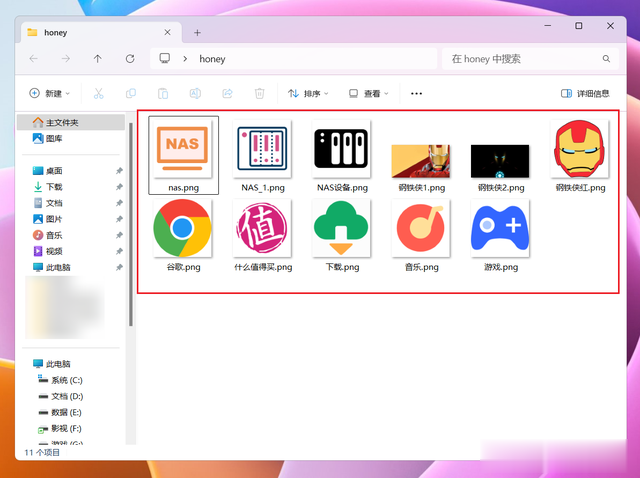The image size is (640, 478).
Task: Select 下载.png cloud download file
Action: (342, 235)
